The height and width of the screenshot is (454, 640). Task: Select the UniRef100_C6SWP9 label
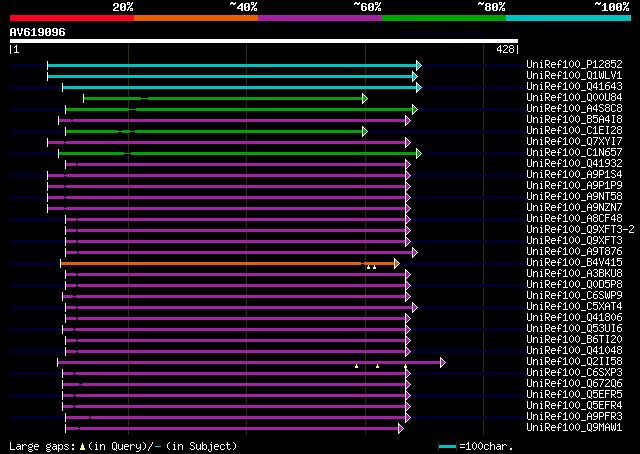point(574,296)
